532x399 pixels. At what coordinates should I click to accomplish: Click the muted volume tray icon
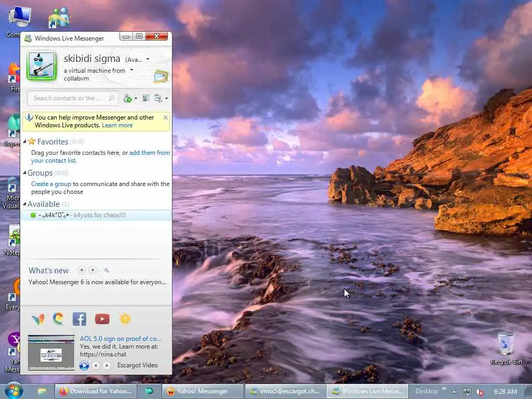480,392
